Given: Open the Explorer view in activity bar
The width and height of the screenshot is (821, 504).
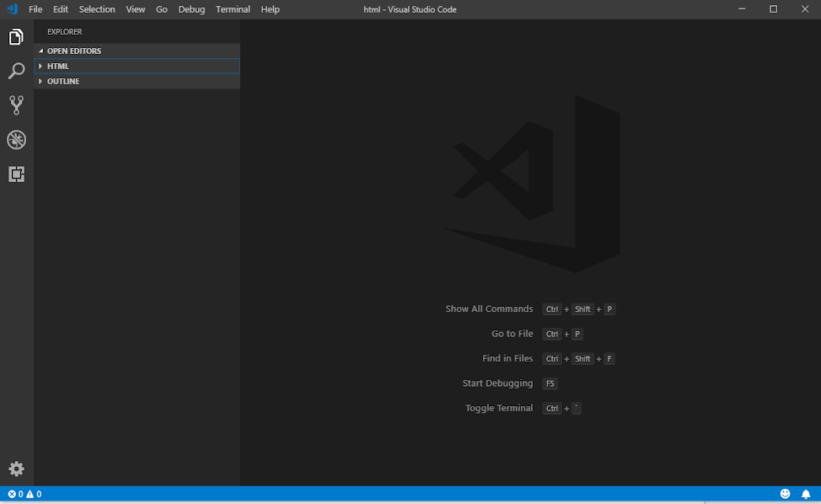Looking at the screenshot, I should pyautogui.click(x=16, y=37).
